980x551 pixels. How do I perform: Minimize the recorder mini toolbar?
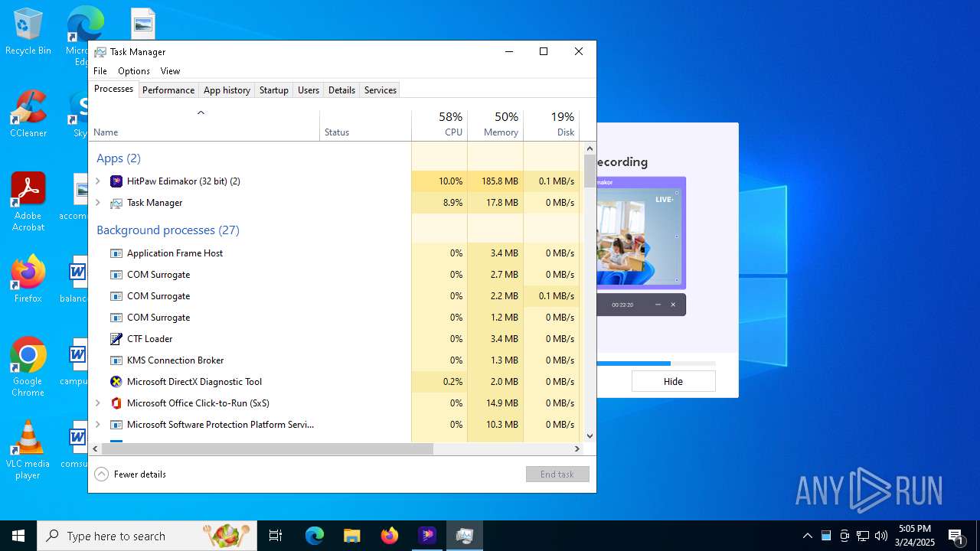click(658, 305)
